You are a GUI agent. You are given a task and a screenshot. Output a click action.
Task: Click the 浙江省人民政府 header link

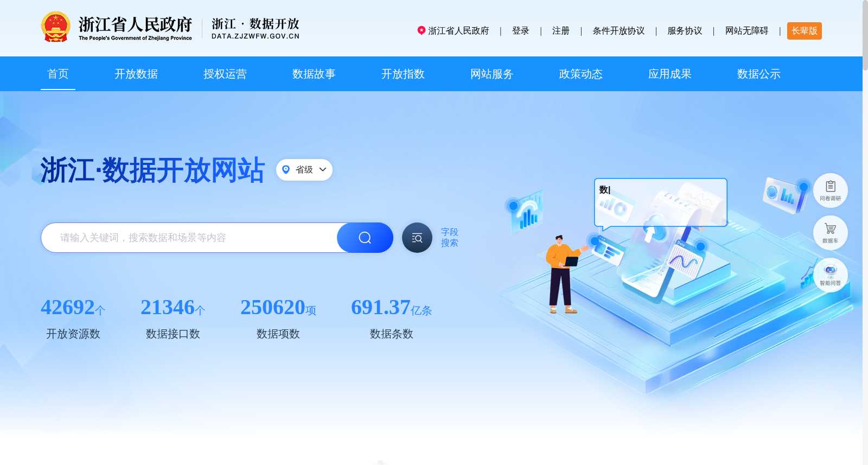[458, 31]
